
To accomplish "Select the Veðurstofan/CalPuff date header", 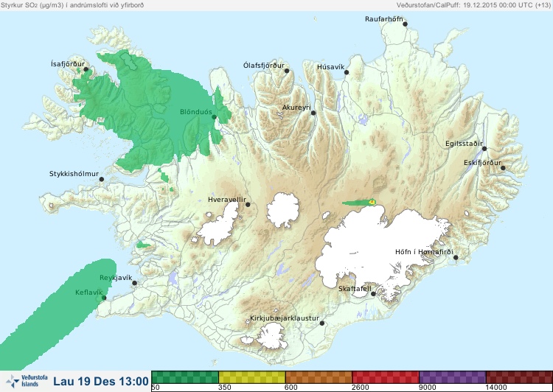I will (x=473, y=5).
